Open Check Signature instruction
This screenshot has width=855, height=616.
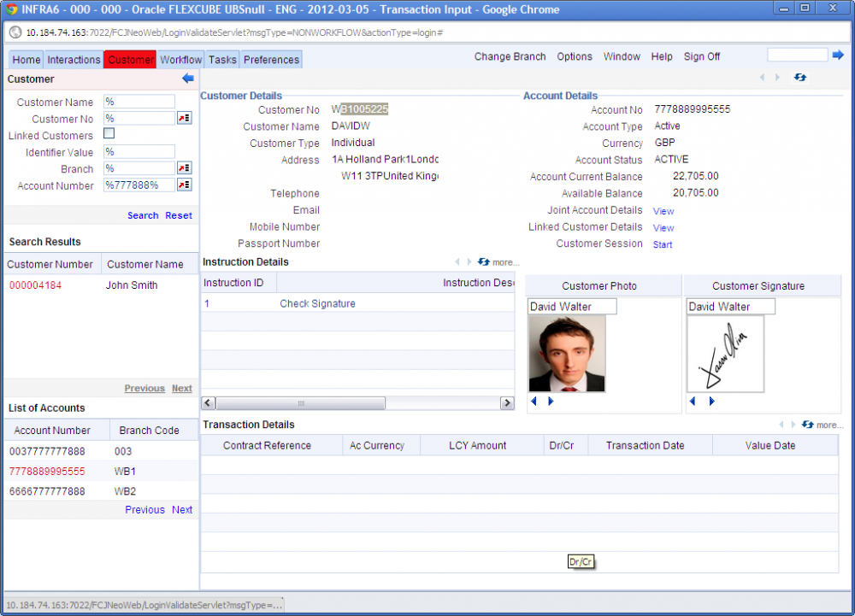(317, 303)
